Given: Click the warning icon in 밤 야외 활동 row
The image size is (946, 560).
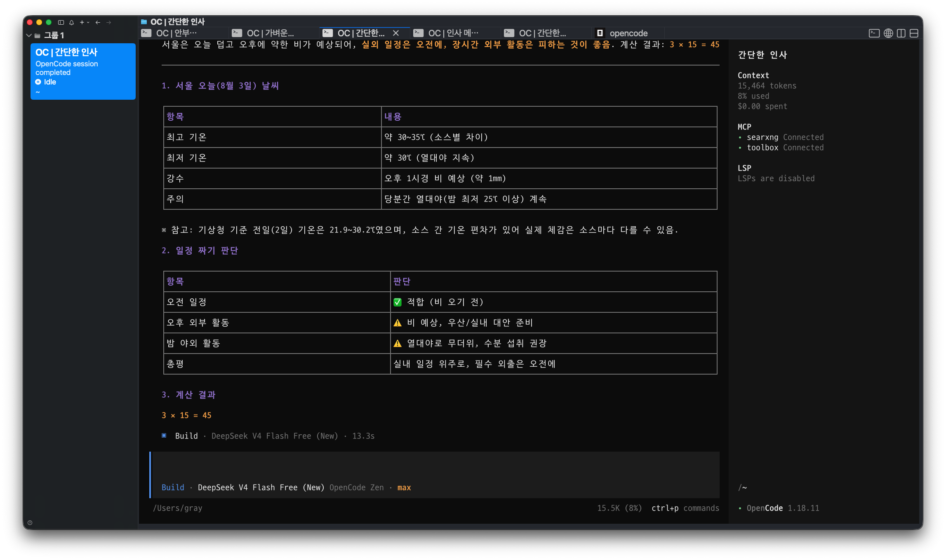Looking at the screenshot, I should coord(398,343).
